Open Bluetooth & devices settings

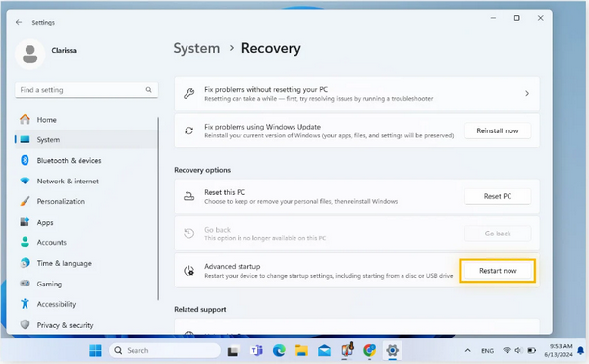[x=86, y=160]
